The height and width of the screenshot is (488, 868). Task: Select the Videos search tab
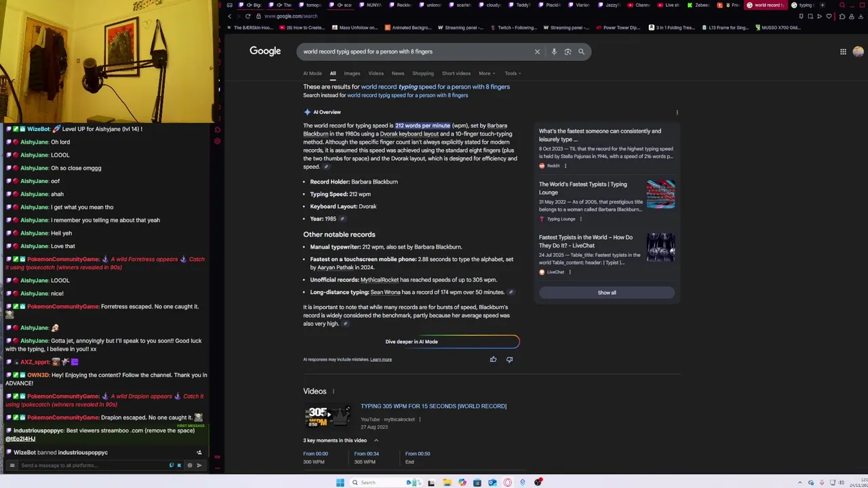pyautogui.click(x=376, y=73)
